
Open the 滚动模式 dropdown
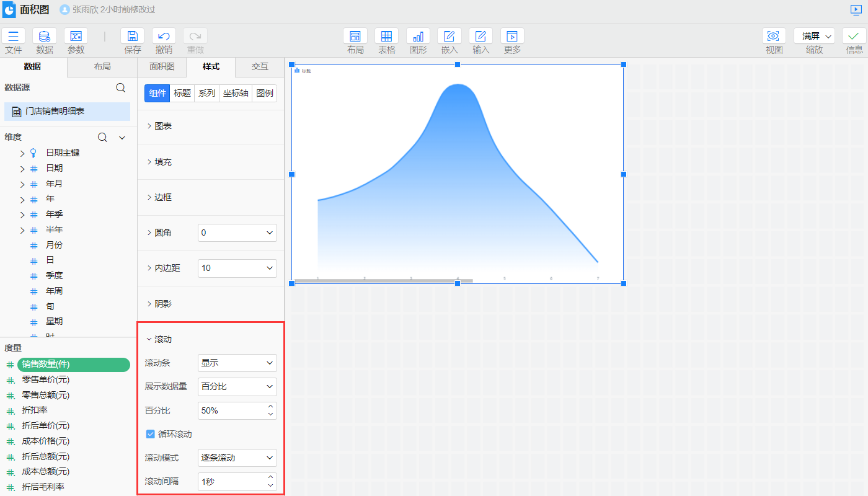pos(237,458)
